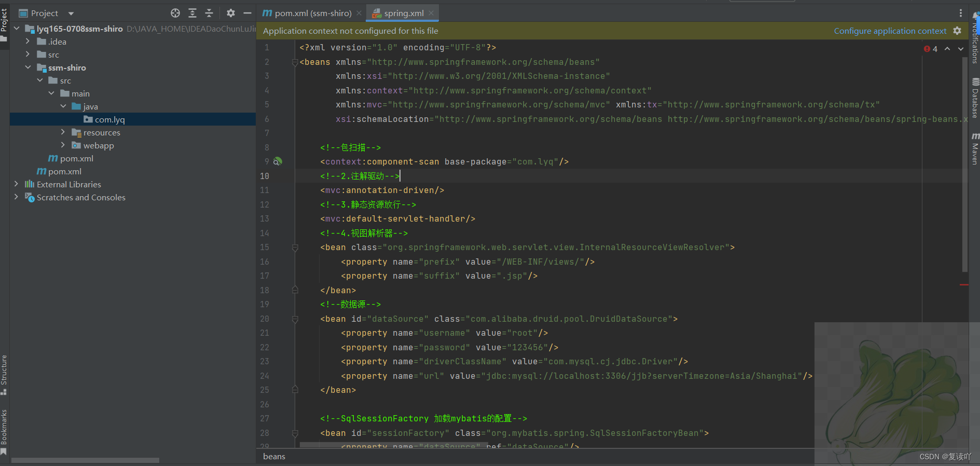Collapse the java source folder
The width and height of the screenshot is (980, 466).
(x=63, y=106)
